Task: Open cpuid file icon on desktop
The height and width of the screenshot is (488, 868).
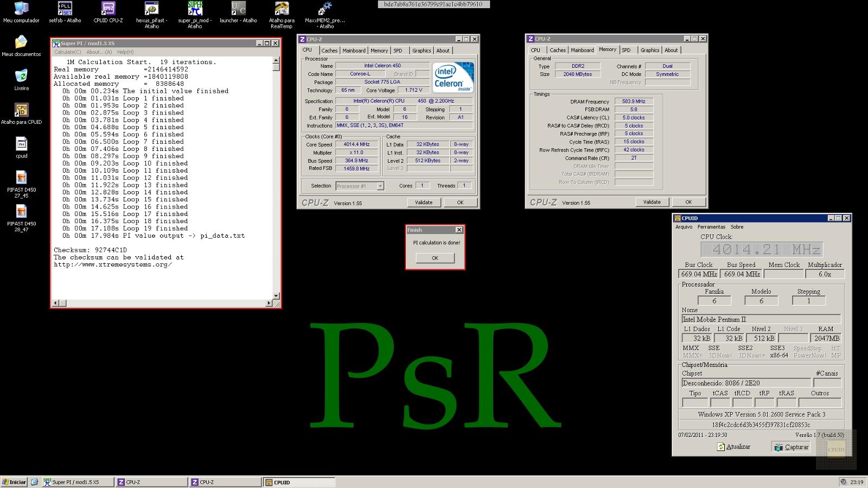Action: [x=21, y=144]
